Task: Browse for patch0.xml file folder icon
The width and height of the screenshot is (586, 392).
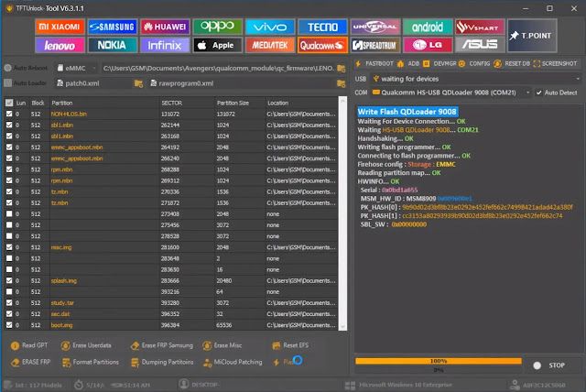Action: 138,83
